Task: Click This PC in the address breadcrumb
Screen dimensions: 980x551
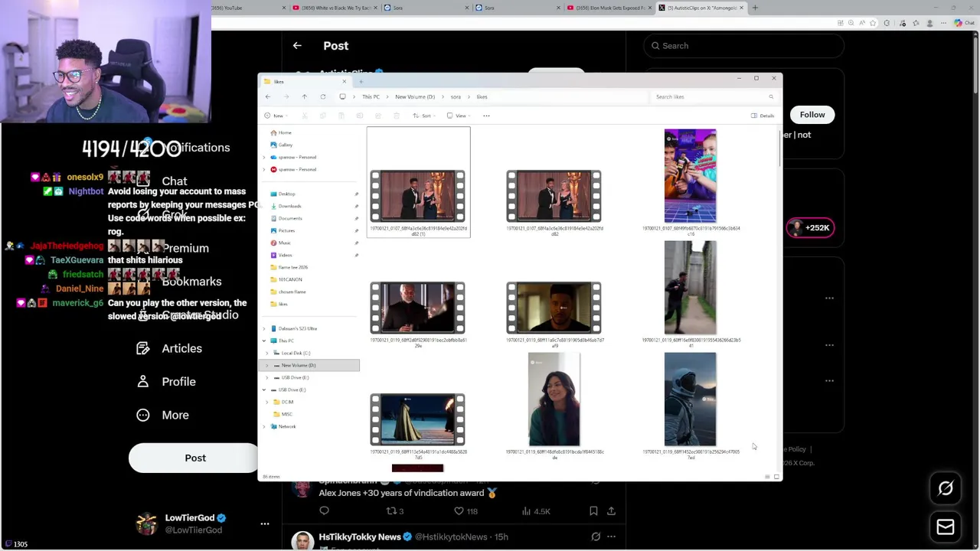Action: [371, 97]
